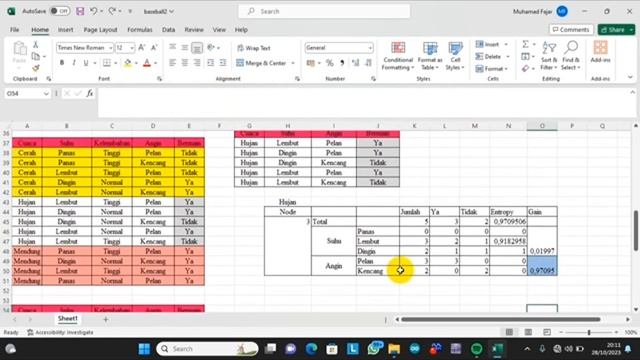
Task: Click the AutoSum sigma icon
Action: [526, 44]
